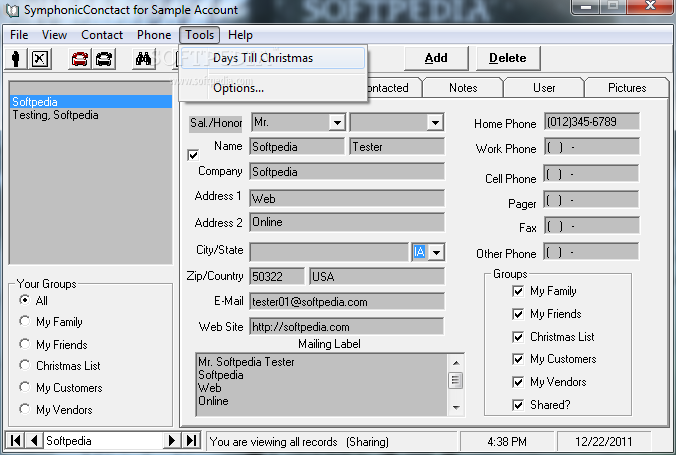Switch to the Pictures tab
The height and width of the screenshot is (455, 676).
[x=627, y=88]
